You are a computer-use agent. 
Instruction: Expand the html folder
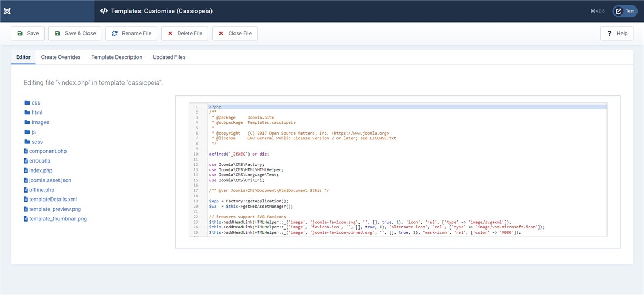pos(36,113)
